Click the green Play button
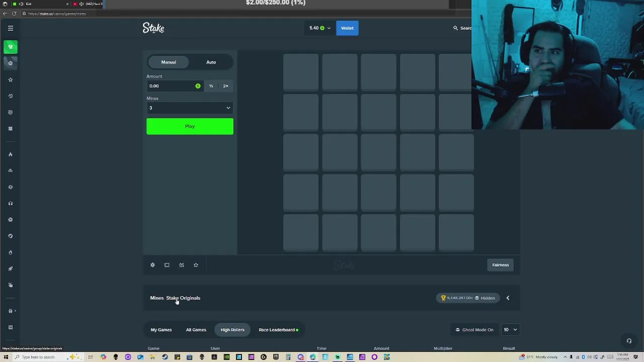Viewport: 644px width, 362px height. (190, 126)
